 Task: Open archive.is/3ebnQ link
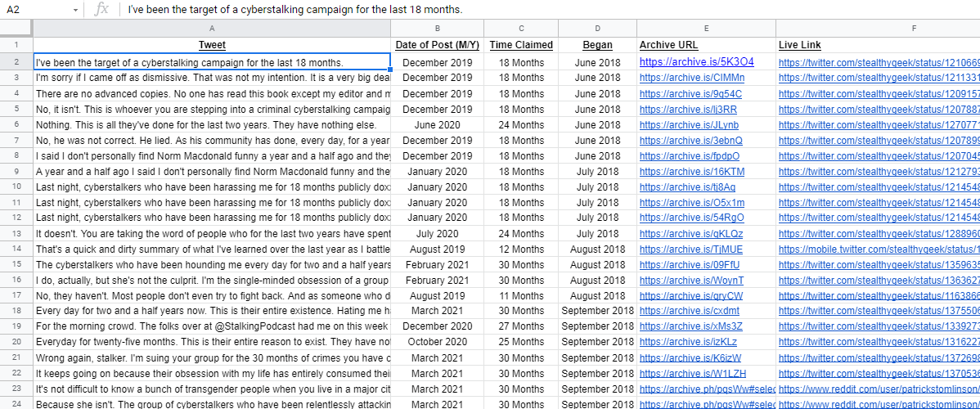pos(690,140)
